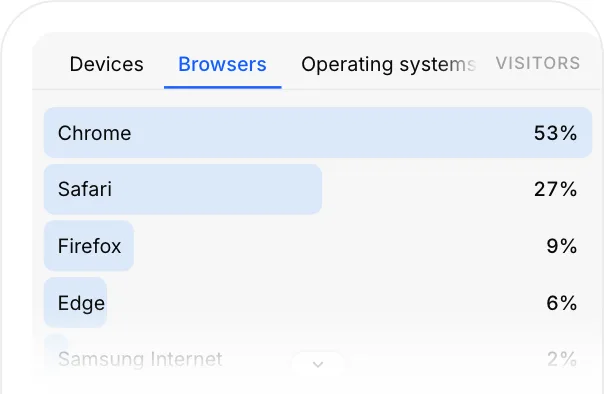Click the blue underline beneath Browsers

pyautogui.click(x=223, y=87)
